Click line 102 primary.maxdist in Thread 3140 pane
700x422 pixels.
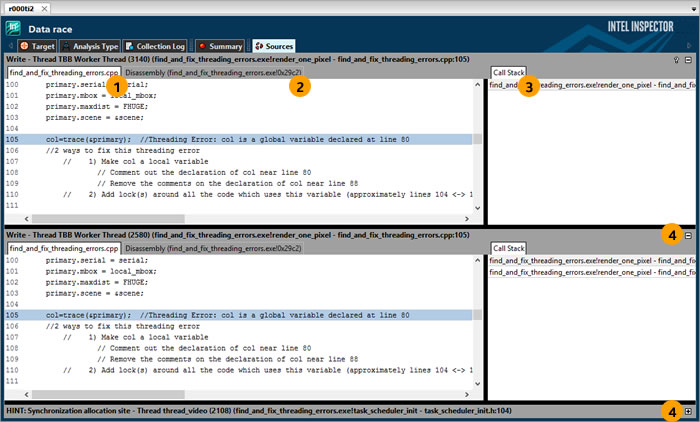point(96,107)
